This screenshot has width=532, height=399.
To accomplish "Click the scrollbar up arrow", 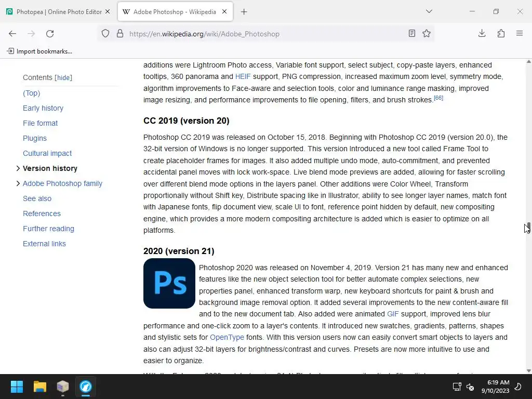I will click(528, 62).
